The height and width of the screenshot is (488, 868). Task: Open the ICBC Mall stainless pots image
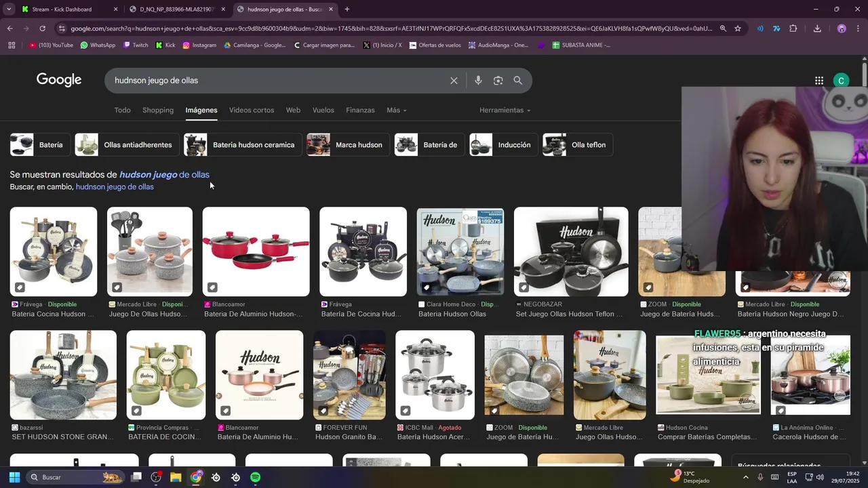coord(435,375)
